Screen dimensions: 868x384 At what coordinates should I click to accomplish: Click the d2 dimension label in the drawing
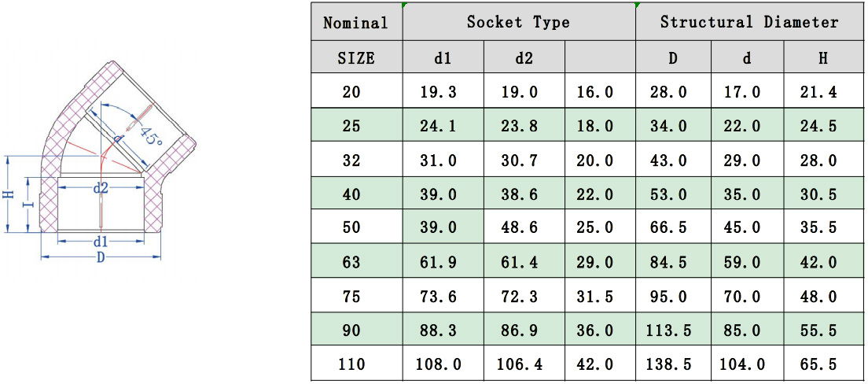101,187
